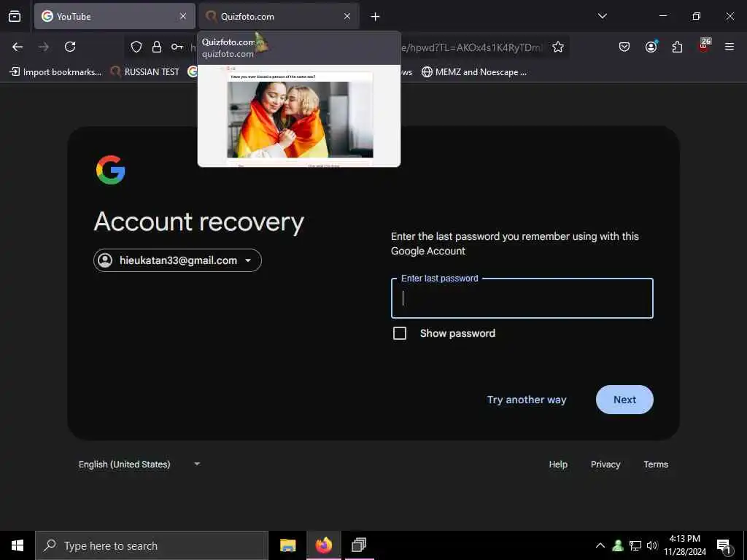
Task: Open the Terms link
Action: tap(656, 464)
